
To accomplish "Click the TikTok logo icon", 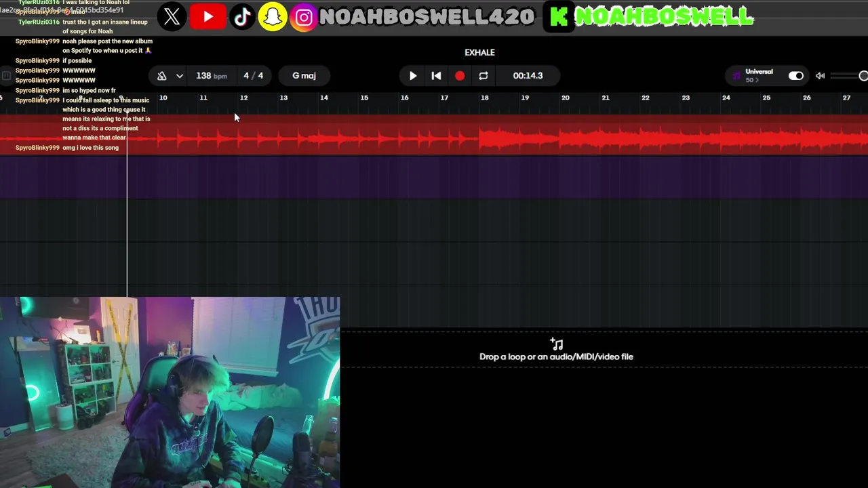I will click(x=242, y=17).
